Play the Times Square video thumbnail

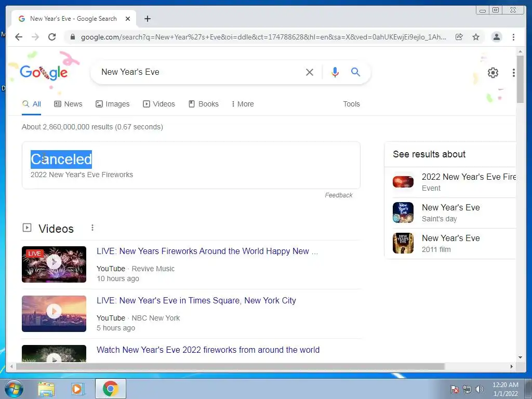point(54,313)
